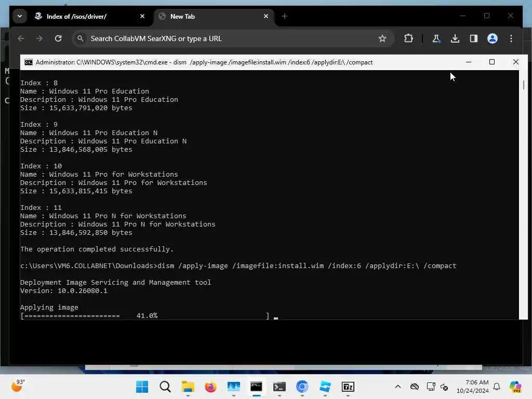
Task: Click the 'Name : Windows 11 Pro Education' line
Action: coord(85,91)
